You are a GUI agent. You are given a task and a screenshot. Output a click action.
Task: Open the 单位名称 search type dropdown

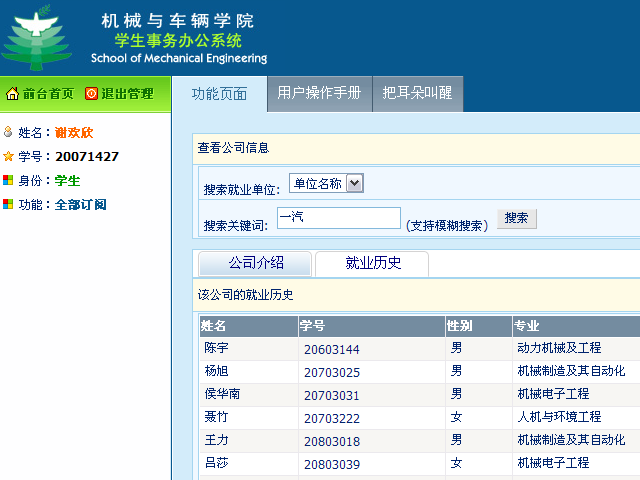pyautogui.click(x=325, y=183)
